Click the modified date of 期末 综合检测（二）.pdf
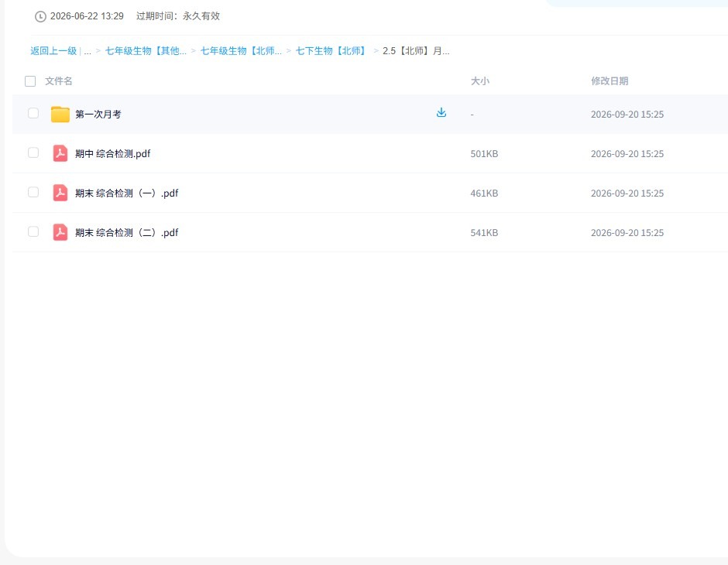728x565 pixels. tap(627, 232)
